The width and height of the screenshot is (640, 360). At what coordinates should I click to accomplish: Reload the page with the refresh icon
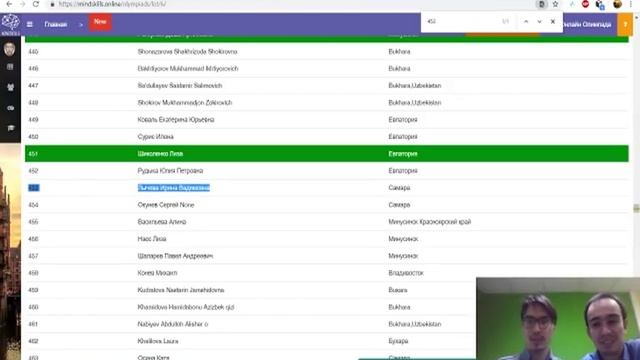click(x=36, y=4)
